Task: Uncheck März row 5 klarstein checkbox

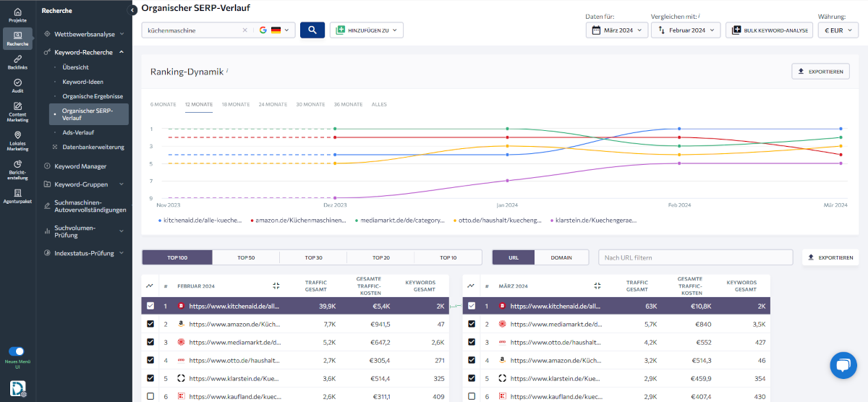Action: pos(472,378)
